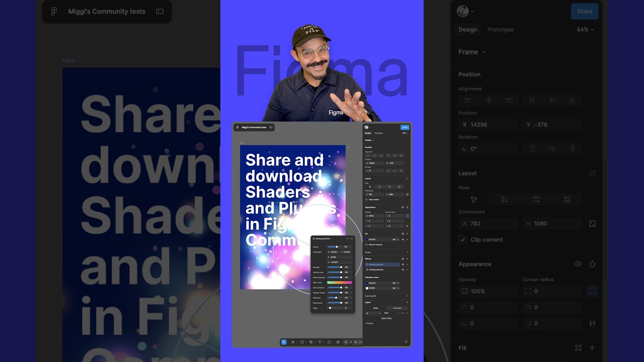The image size is (644, 362).
Task: Toggle individual corners button in dimmed background panel
Action: point(592,291)
